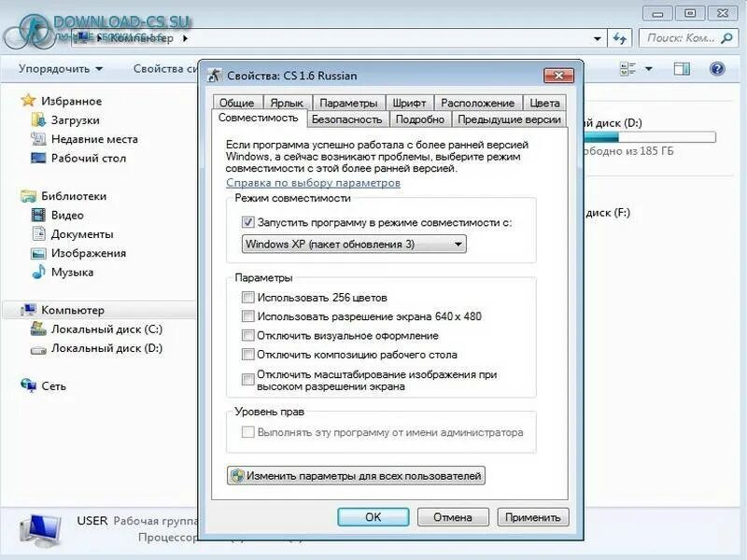Open the view options dropdown arrow
The height and width of the screenshot is (560, 747).
pyautogui.click(x=648, y=69)
